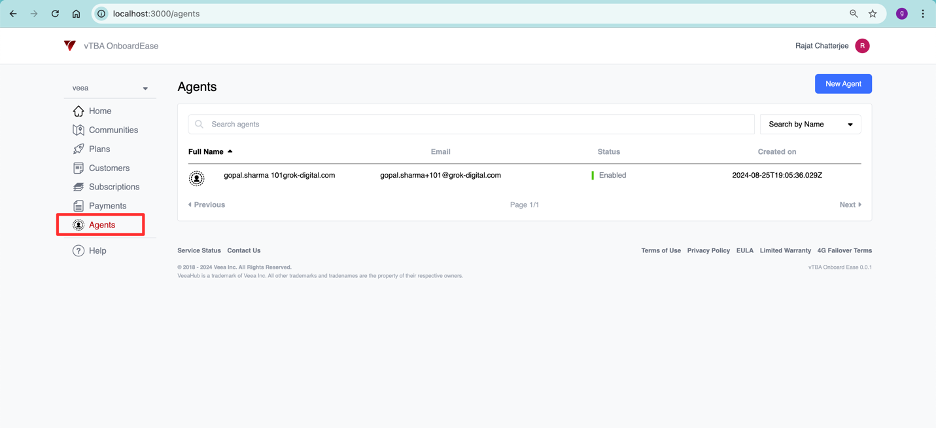Open Contact Us link
This screenshot has height=428, width=936.
[244, 251]
